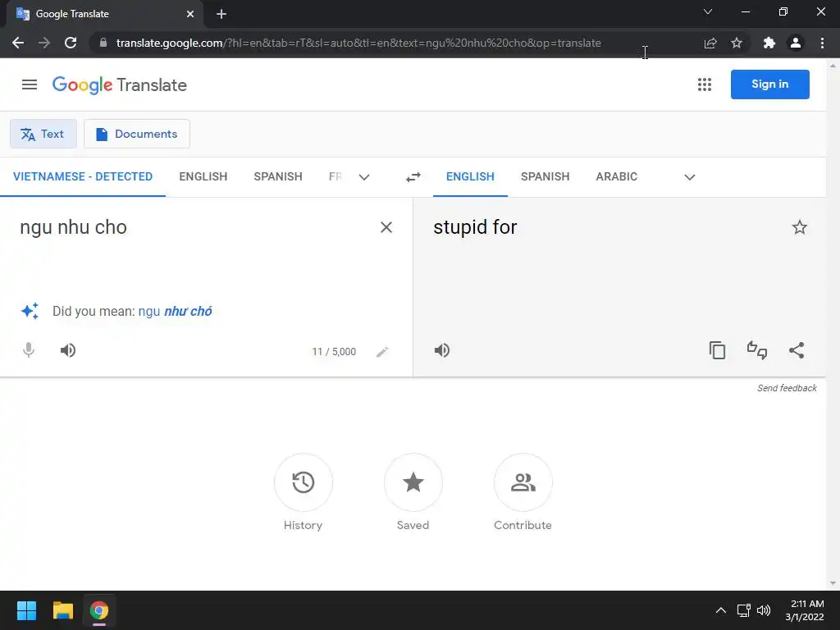The height and width of the screenshot is (630, 840).
Task: Bookmark this tab with star
Action: click(x=737, y=43)
